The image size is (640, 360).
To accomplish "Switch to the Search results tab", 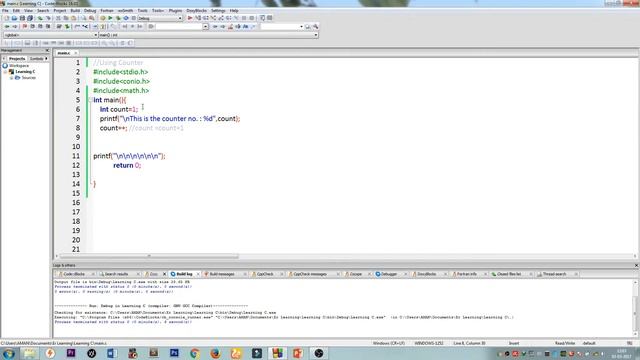I will [x=116, y=274].
